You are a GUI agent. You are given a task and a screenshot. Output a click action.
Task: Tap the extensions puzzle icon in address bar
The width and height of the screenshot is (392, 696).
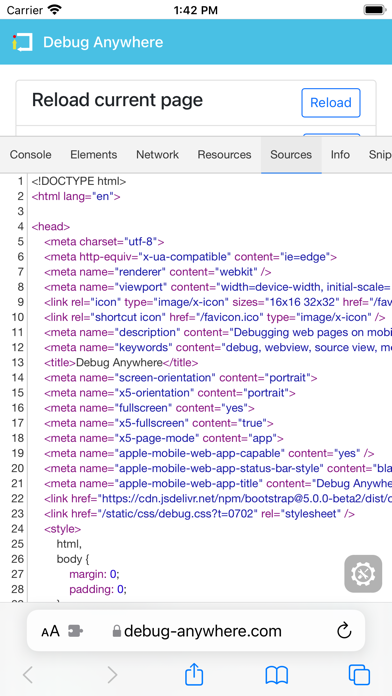click(x=75, y=631)
